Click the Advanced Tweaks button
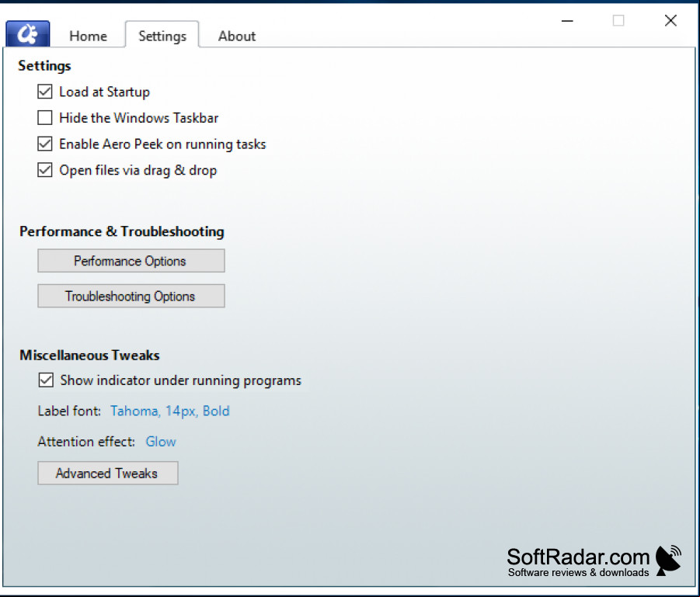Image resolution: width=700 pixels, height=597 pixels. [x=107, y=473]
